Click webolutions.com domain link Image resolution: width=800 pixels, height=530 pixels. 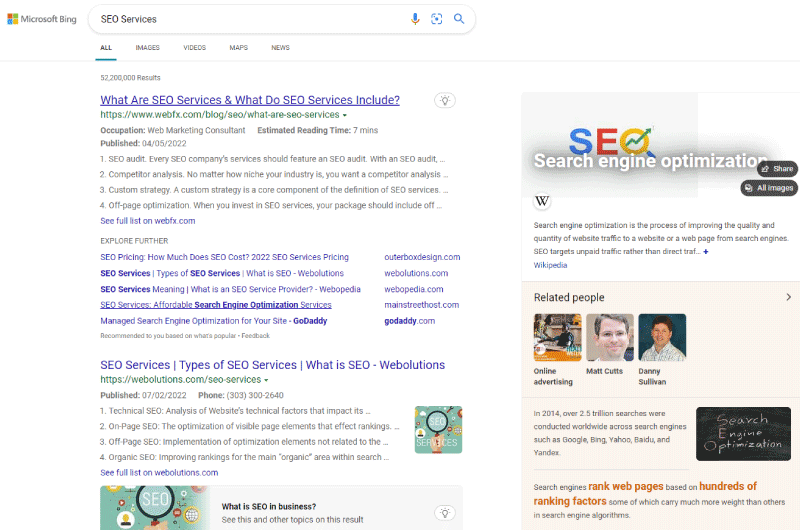click(x=416, y=273)
